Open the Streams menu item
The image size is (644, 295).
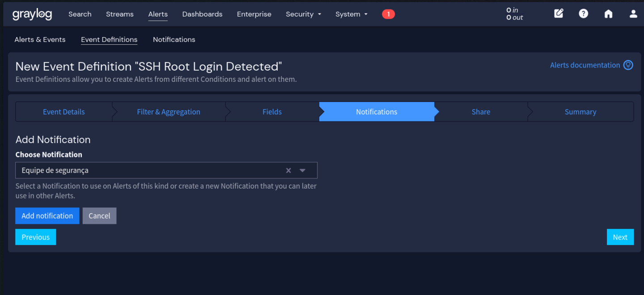[x=119, y=14]
